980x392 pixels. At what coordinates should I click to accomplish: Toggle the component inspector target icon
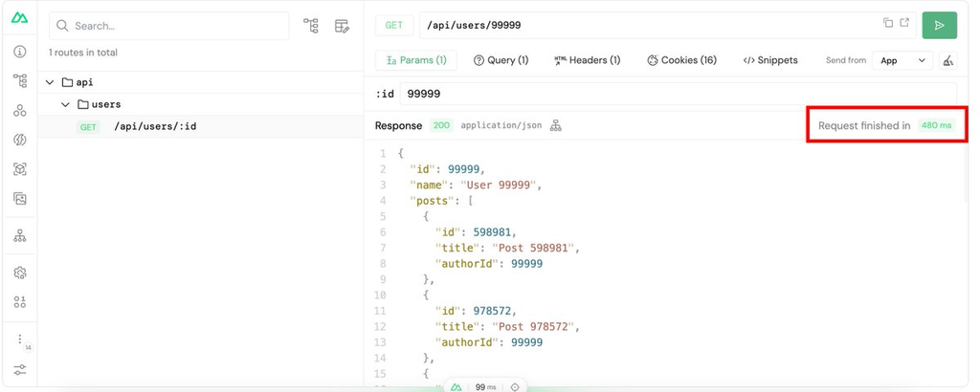pyautogui.click(x=515, y=387)
